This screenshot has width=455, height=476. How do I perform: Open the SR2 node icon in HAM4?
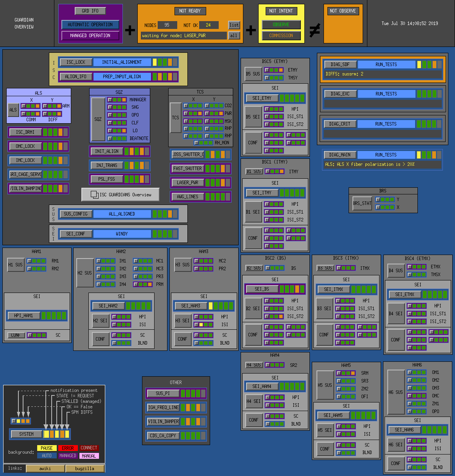click(268, 365)
